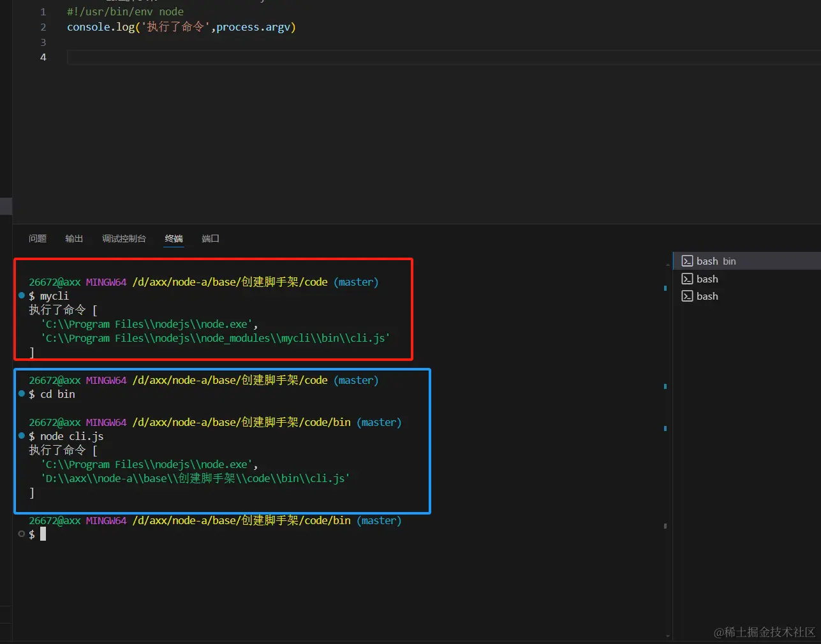The height and width of the screenshot is (644, 821).
Task: Open the 端口 tab
Action: (211, 238)
